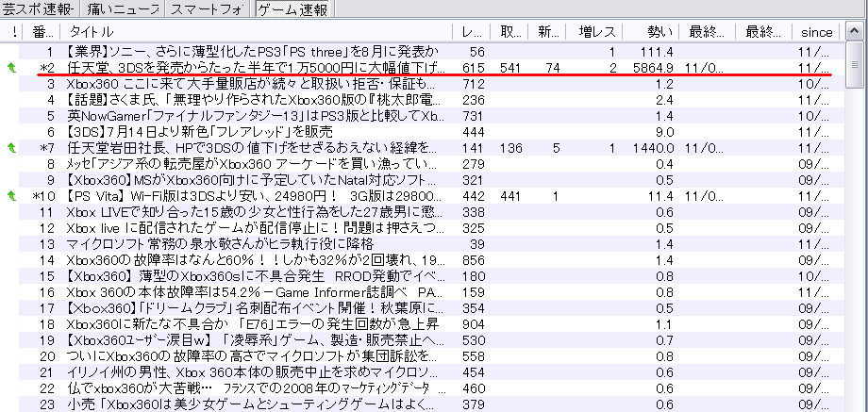The width and height of the screenshot is (868, 412).
Task: Sort threads by the タイトル column header
Action: point(256,32)
